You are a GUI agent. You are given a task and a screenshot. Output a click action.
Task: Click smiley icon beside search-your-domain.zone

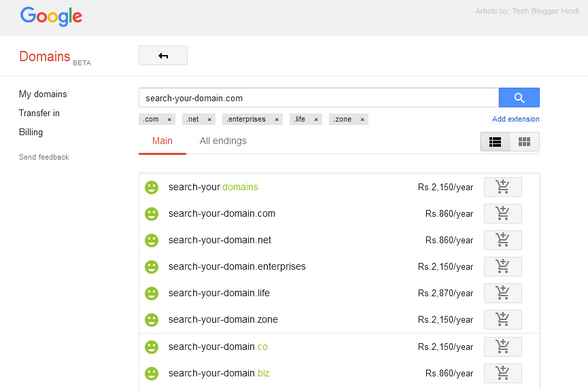click(152, 320)
